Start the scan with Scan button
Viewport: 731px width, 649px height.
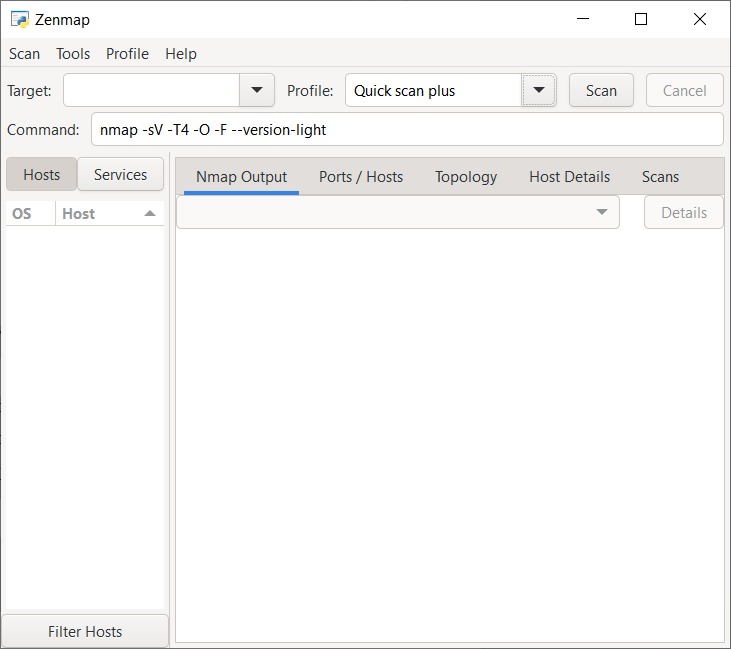tap(601, 90)
